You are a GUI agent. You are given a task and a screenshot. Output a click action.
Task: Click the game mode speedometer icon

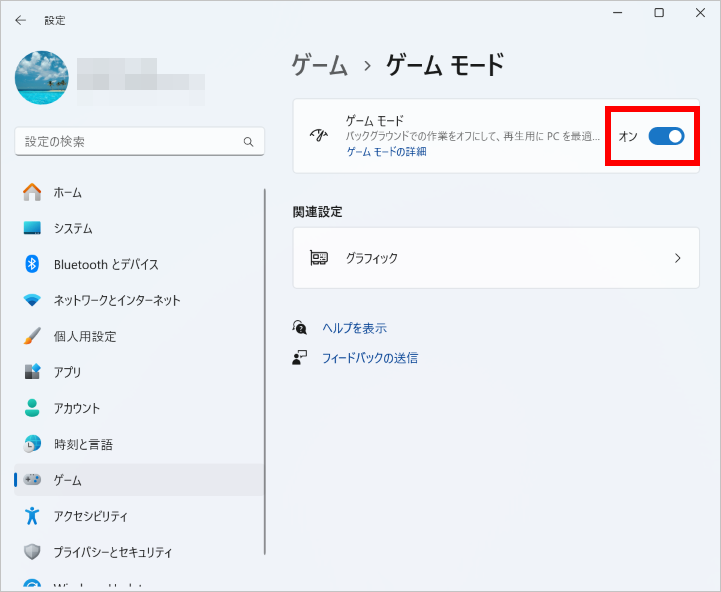(x=319, y=135)
